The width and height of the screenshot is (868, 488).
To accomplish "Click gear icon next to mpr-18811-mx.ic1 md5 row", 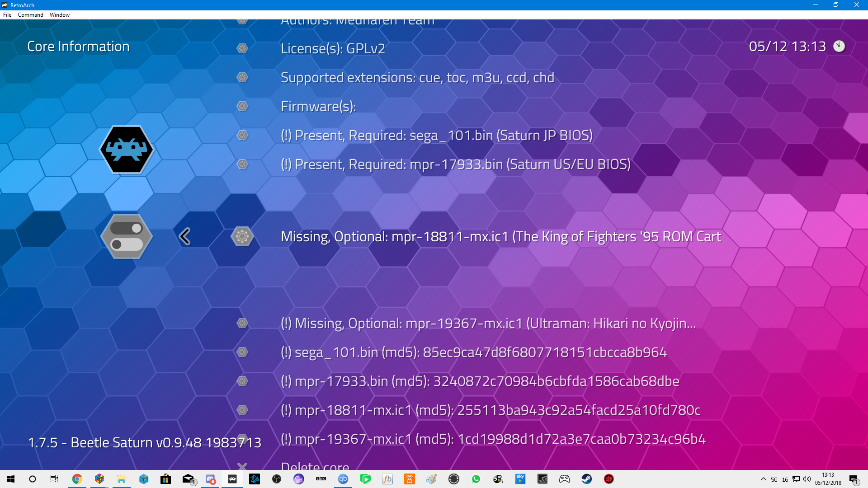I will (242, 410).
